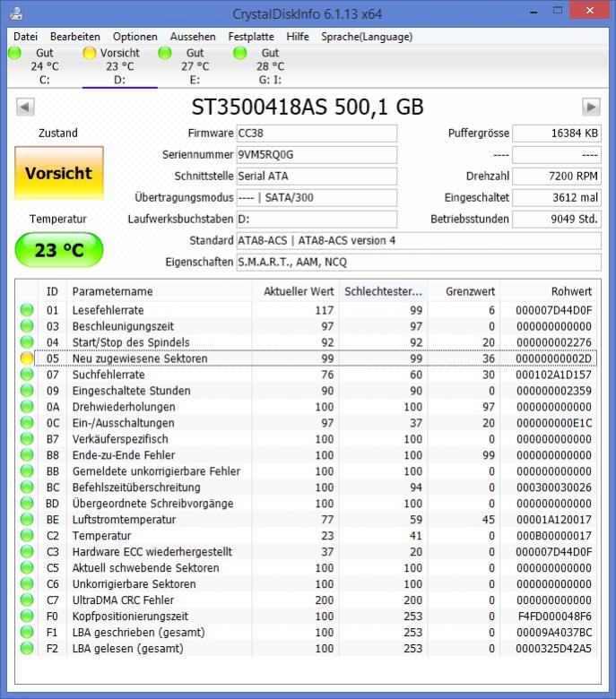Click the Aktueller Wert column header
The width and height of the screenshot is (616, 699).
[295, 291]
